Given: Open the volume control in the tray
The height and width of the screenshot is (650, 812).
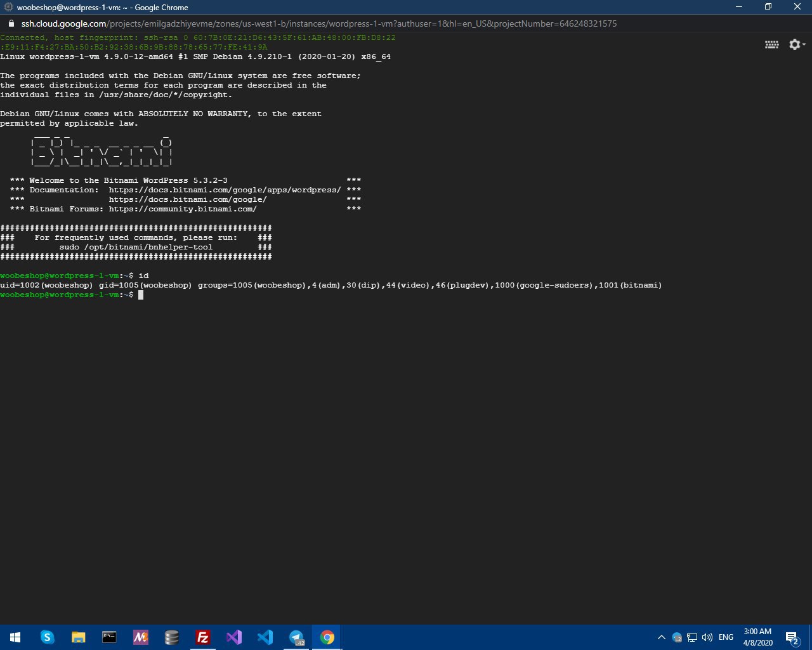Looking at the screenshot, I should click(707, 637).
